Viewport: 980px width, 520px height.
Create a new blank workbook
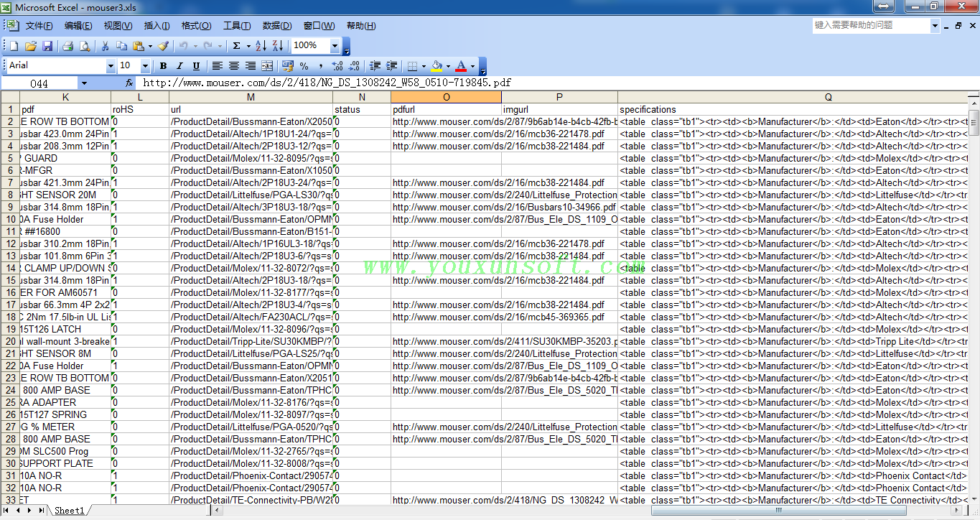14,46
